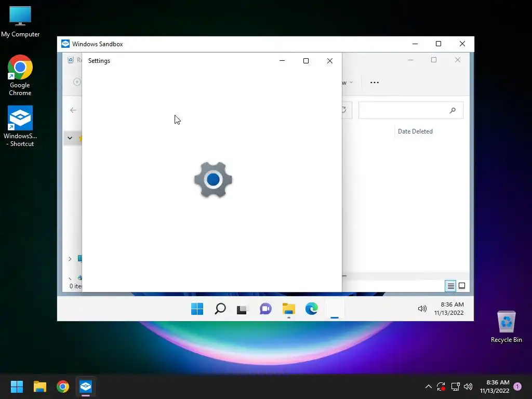Switch Explorer to large thumbnails view
This screenshot has width=532, height=399.
pyautogui.click(x=462, y=286)
